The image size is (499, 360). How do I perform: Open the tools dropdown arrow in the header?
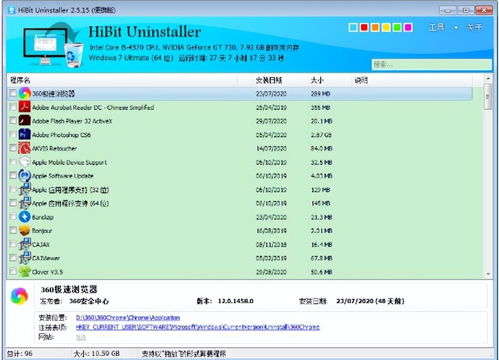click(456, 28)
